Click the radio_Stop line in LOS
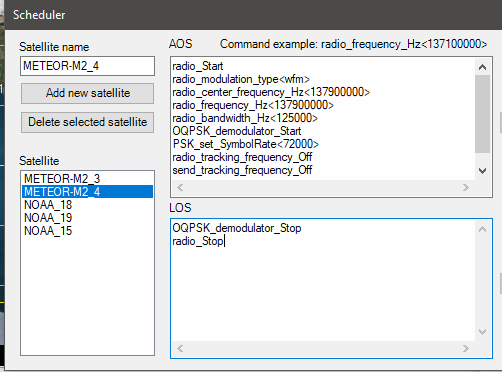 198,241
